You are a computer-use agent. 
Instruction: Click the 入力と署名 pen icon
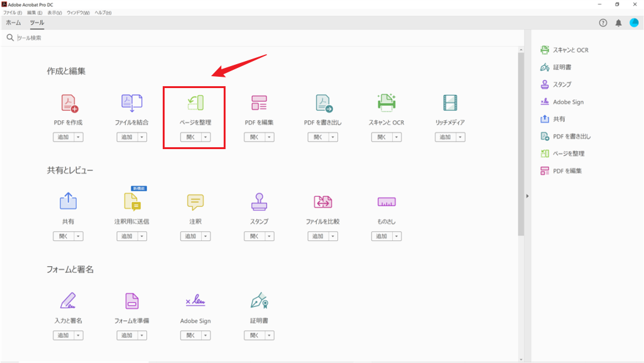click(x=68, y=301)
